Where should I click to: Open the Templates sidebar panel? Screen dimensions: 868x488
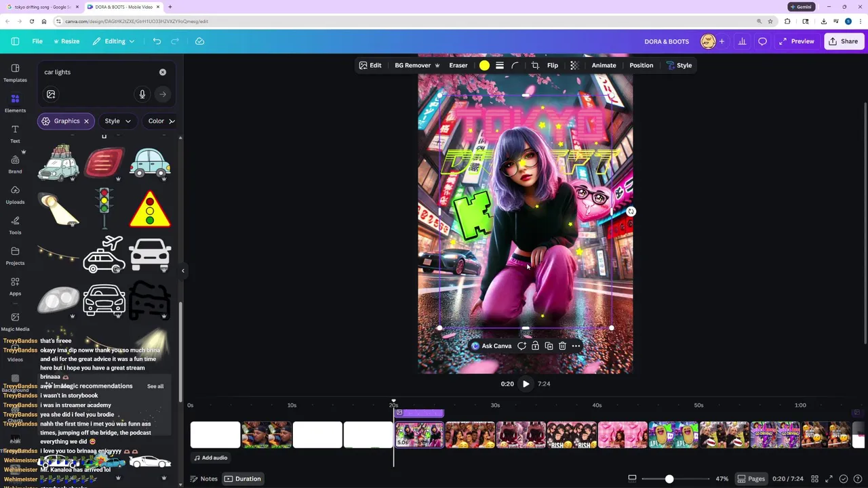click(15, 73)
